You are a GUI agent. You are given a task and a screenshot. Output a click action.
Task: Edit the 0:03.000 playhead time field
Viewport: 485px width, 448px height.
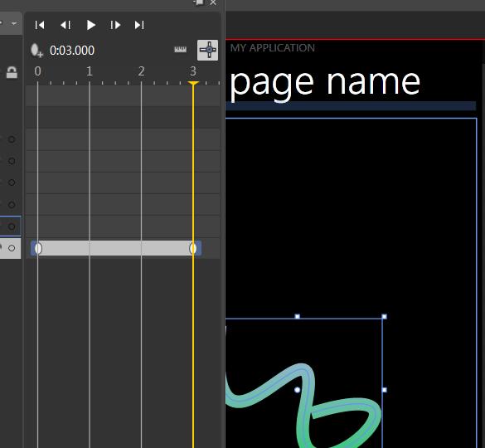click(x=72, y=51)
